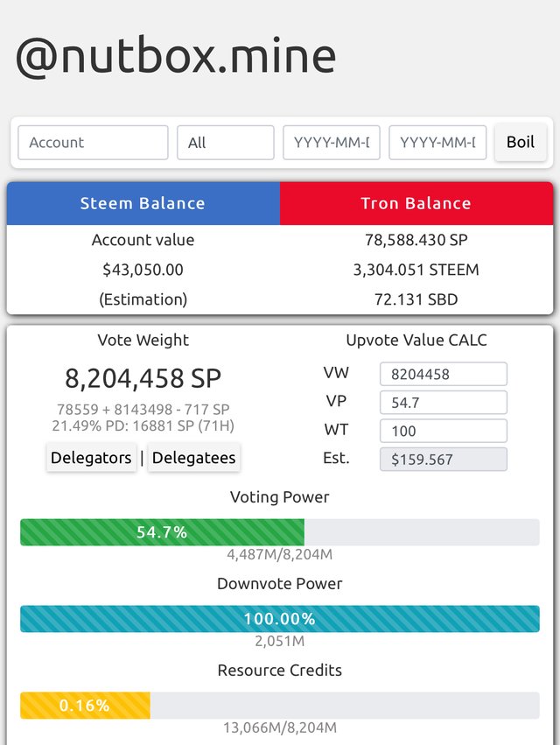Viewport: 560px width, 745px height.
Task: Click the Est. value field $159.567
Action: tap(443, 460)
